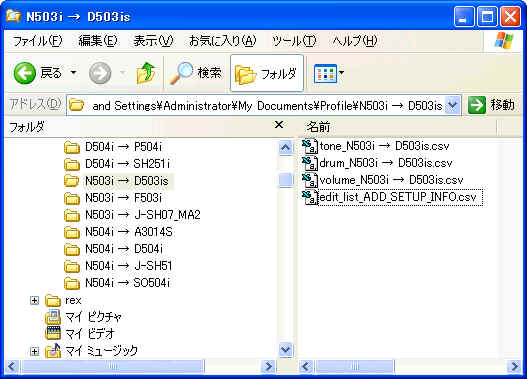Image resolution: width=527 pixels, height=379 pixels.
Task: Click the edit_list_ADD_SETUP_INFO csv file icon
Action: 309,198
